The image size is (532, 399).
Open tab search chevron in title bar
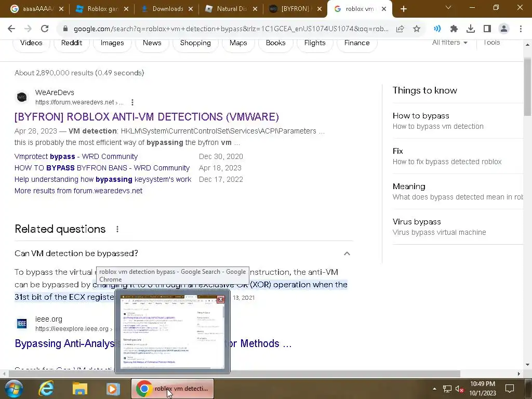pyautogui.click(x=448, y=7)
